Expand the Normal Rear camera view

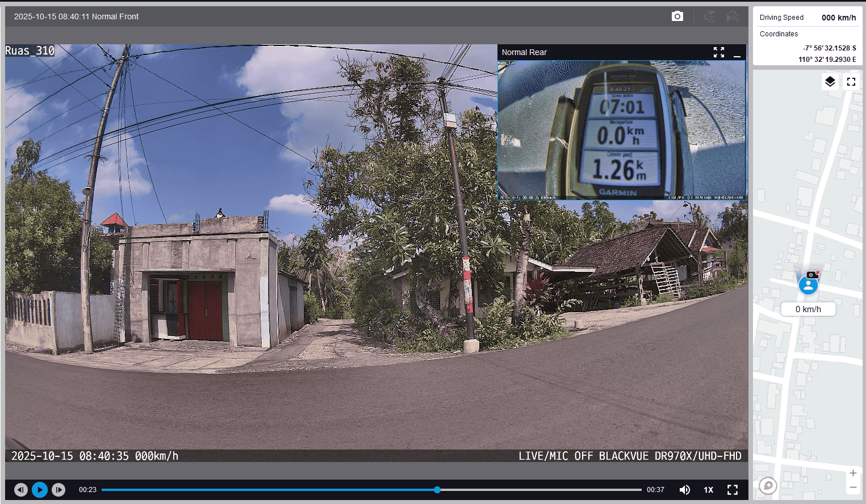(x=719, y=52)
